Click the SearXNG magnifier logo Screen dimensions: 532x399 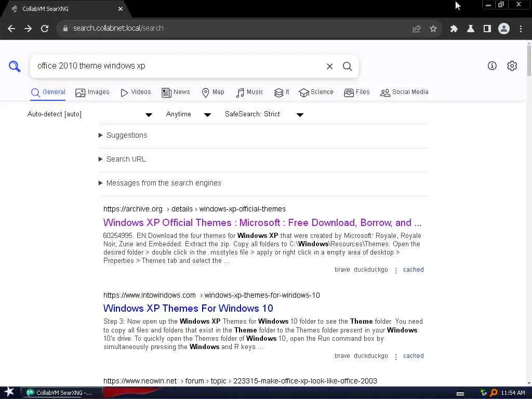(15, 66)
